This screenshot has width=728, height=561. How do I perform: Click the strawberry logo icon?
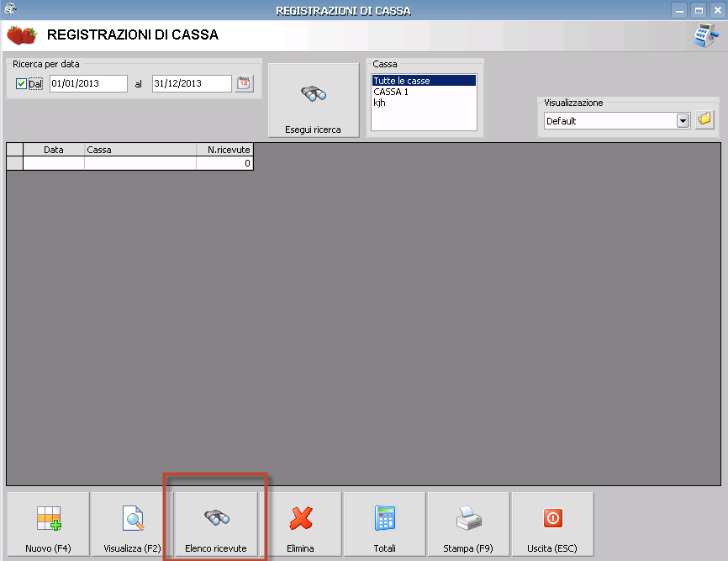(x=22, y=35)
